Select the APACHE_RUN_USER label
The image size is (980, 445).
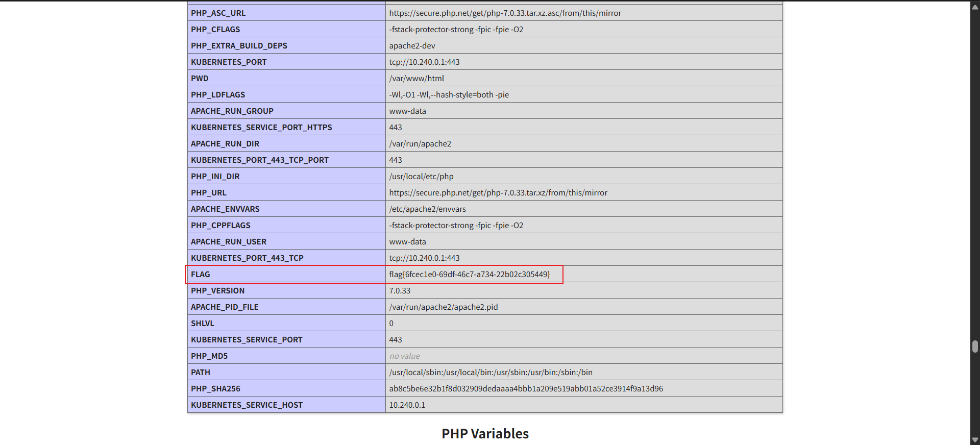[x=229, y=242]
